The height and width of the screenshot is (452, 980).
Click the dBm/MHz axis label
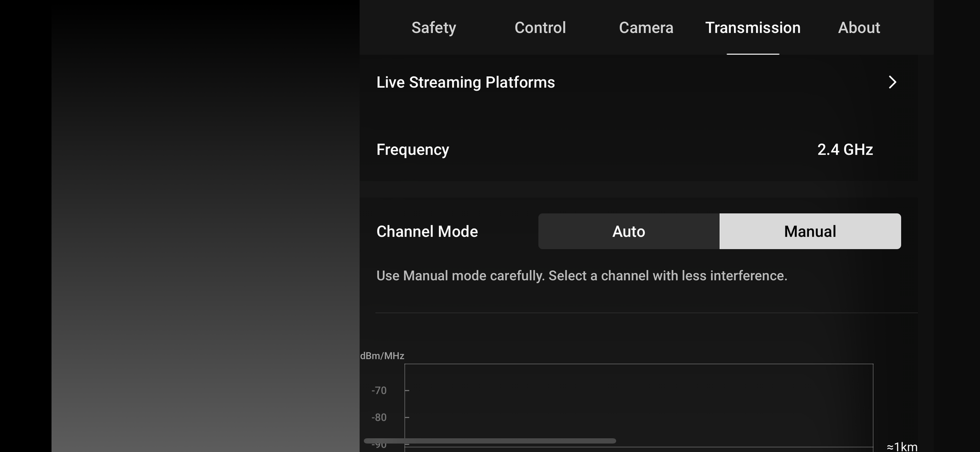point(383,356)
